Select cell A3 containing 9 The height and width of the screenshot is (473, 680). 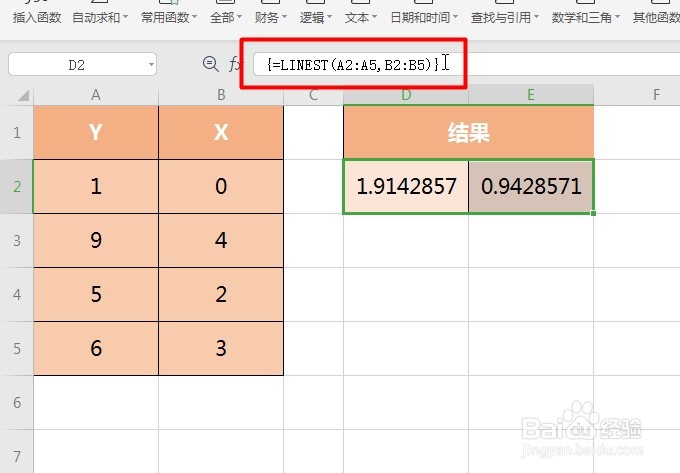[x=96, y=240]
